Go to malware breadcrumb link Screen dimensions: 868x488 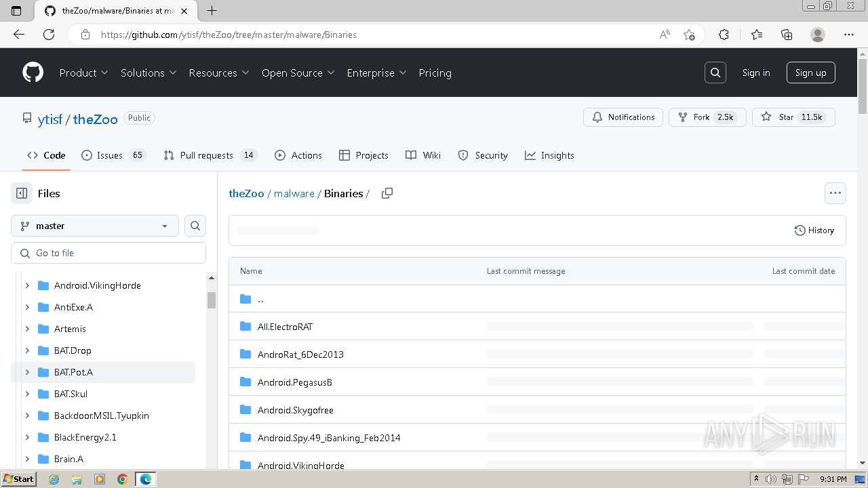coord(294,193)
